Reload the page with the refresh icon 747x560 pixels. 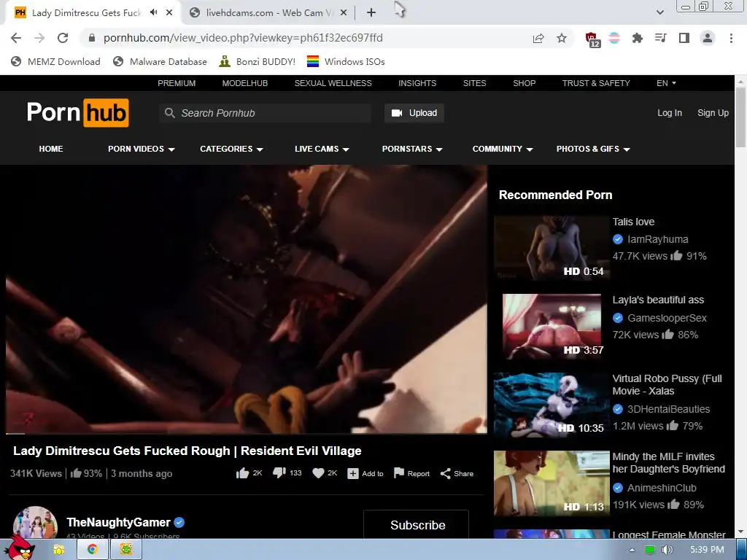(63, 38)
